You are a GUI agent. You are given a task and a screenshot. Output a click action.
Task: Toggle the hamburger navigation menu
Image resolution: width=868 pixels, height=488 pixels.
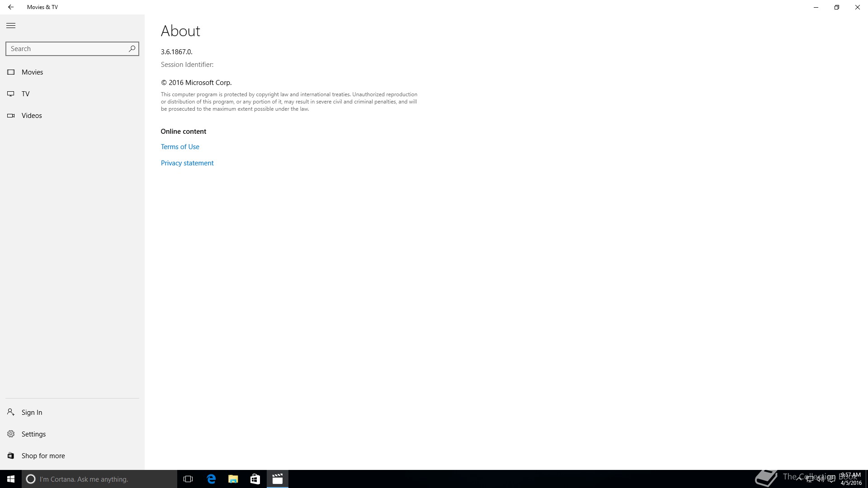pos(11,26)
